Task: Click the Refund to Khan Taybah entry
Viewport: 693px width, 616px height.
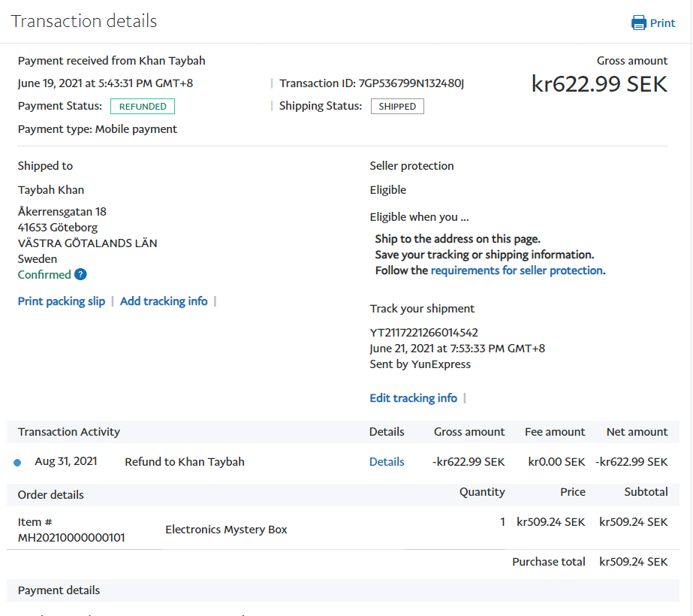Action: (x=185, y=462)
